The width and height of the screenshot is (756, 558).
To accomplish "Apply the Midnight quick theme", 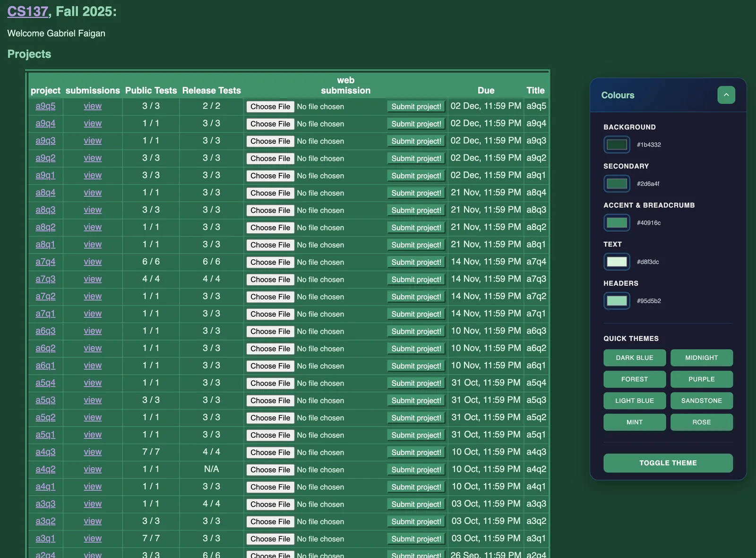I will pos(702,358).
